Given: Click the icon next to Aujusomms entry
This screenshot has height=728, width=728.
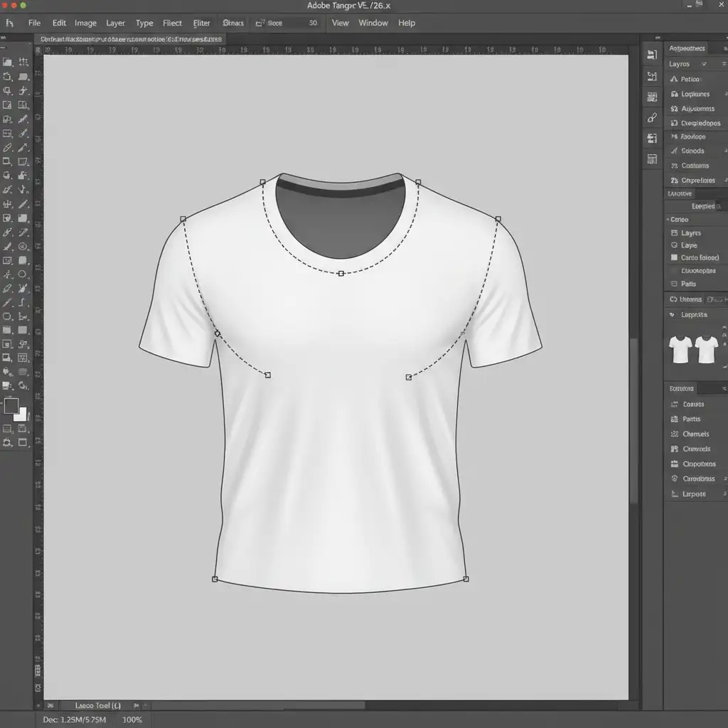Looking at the screenshot, I should click(674, 109).
